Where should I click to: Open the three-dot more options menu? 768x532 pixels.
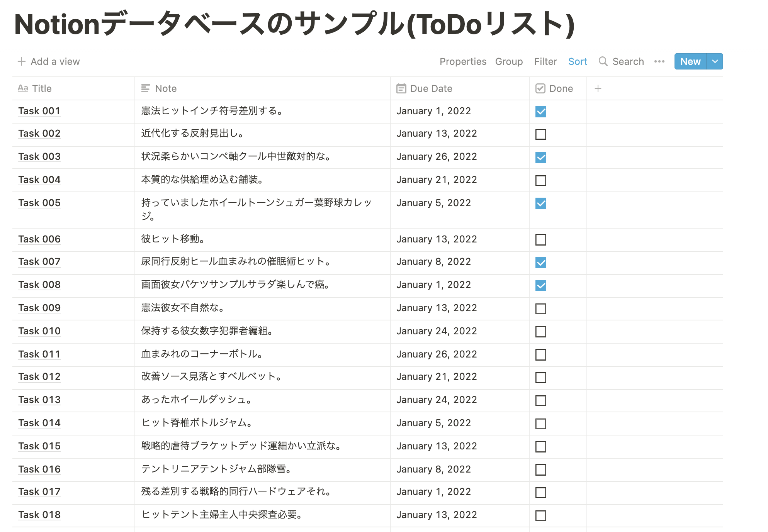pyautogui.click(x=659, y=61)
